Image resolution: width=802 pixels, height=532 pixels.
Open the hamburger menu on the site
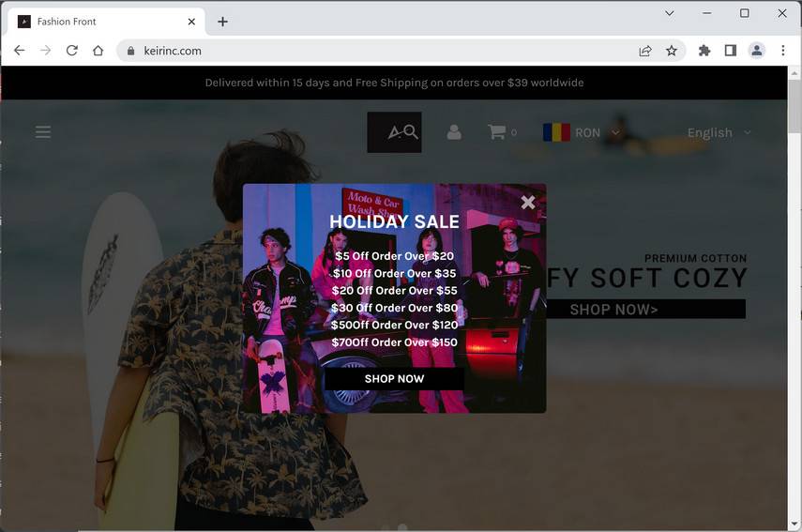click(43, 132)
